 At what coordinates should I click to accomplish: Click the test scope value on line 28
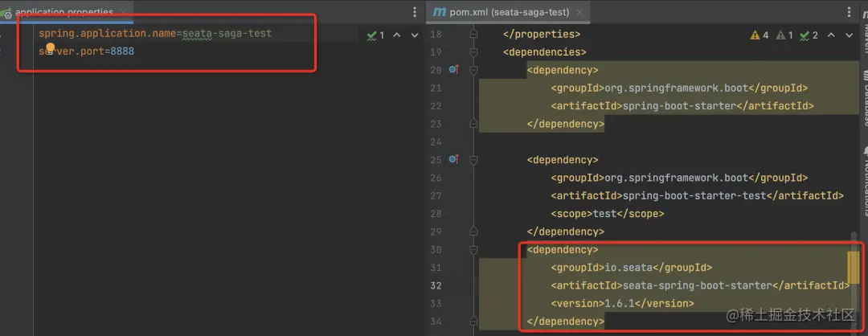(x=604, y=214)
